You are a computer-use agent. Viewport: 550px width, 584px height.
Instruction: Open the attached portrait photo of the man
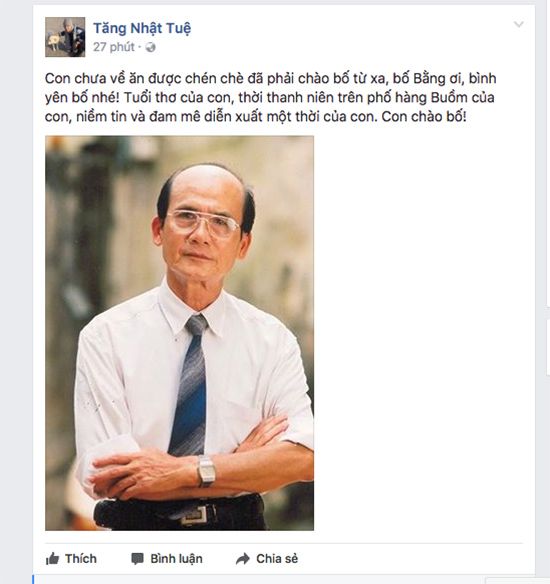[x=179, y=333]
